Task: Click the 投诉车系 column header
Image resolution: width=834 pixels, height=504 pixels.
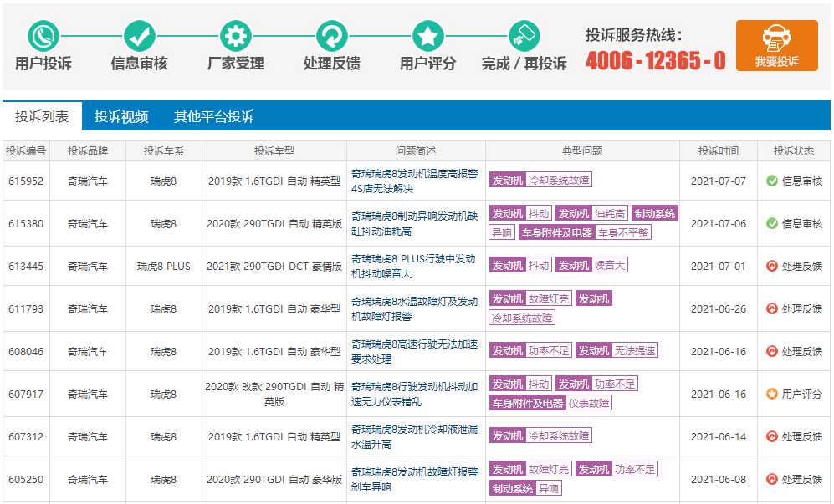Action: coord(164,151)
